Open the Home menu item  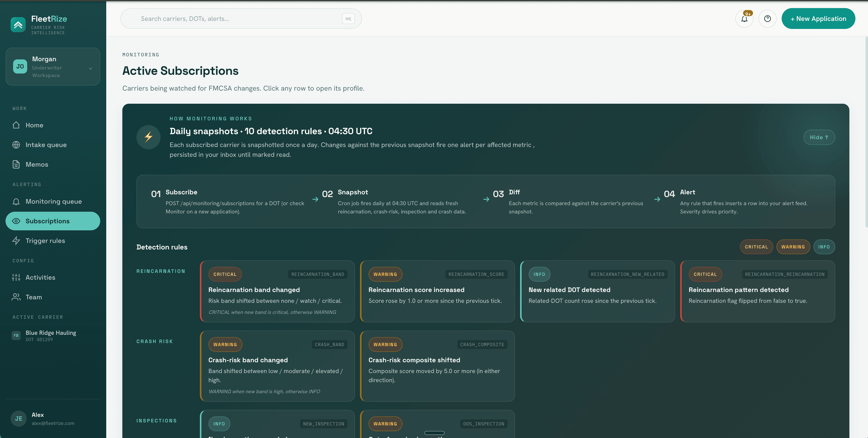pyautogui.click(x=53, y=125)
